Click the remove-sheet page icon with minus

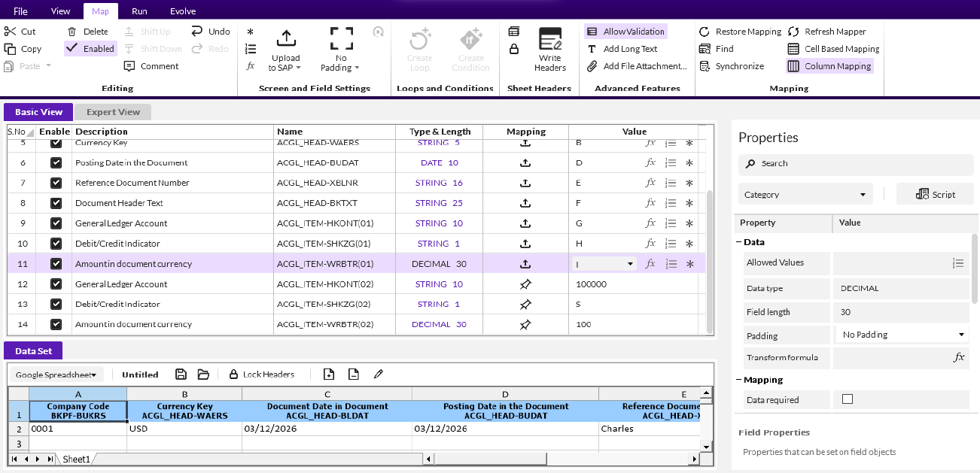(x=354, y=374)
